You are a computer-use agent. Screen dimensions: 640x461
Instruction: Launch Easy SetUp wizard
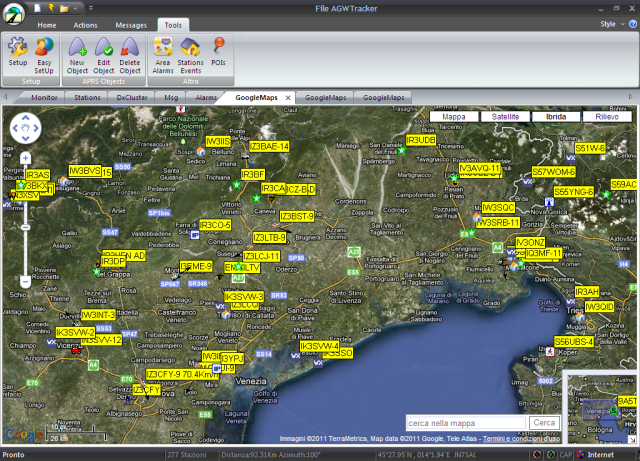(44, 55)
